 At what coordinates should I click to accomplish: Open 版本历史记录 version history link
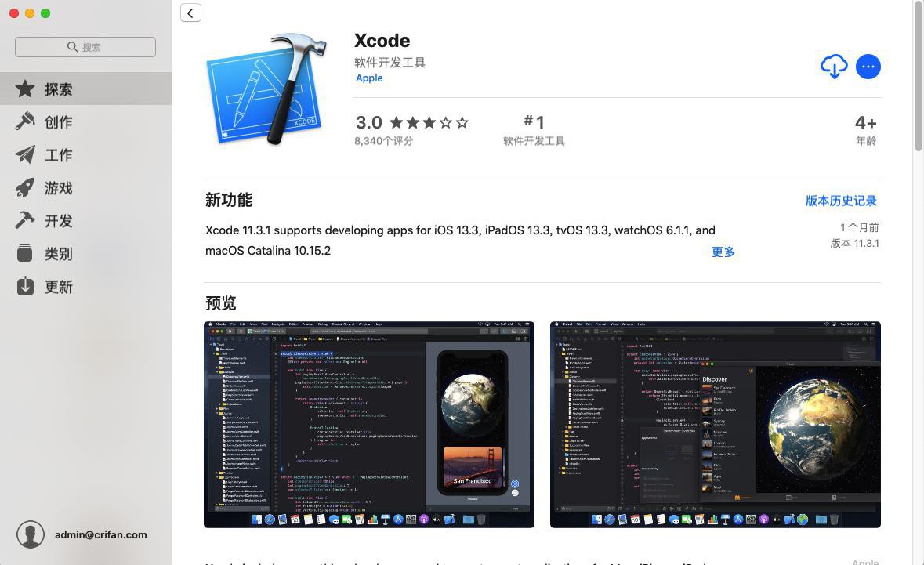(841, 201)
